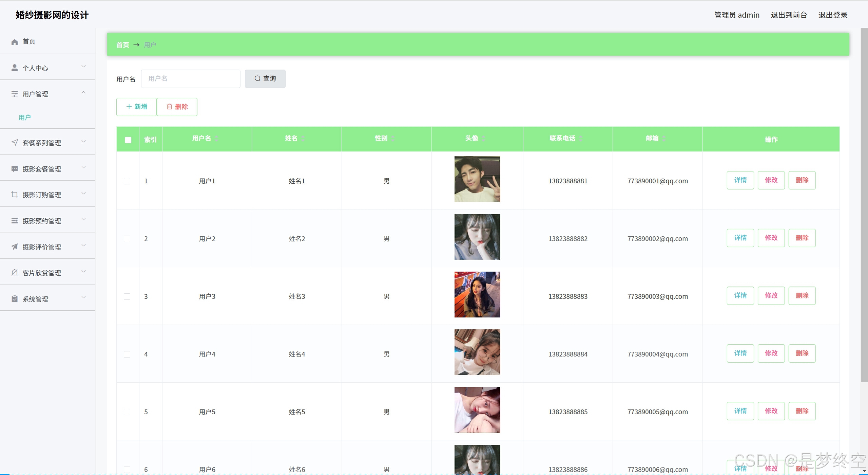Screen dimensions: 868x475
Task: Sort the table by 联系电话
Action: pos(581,138)
